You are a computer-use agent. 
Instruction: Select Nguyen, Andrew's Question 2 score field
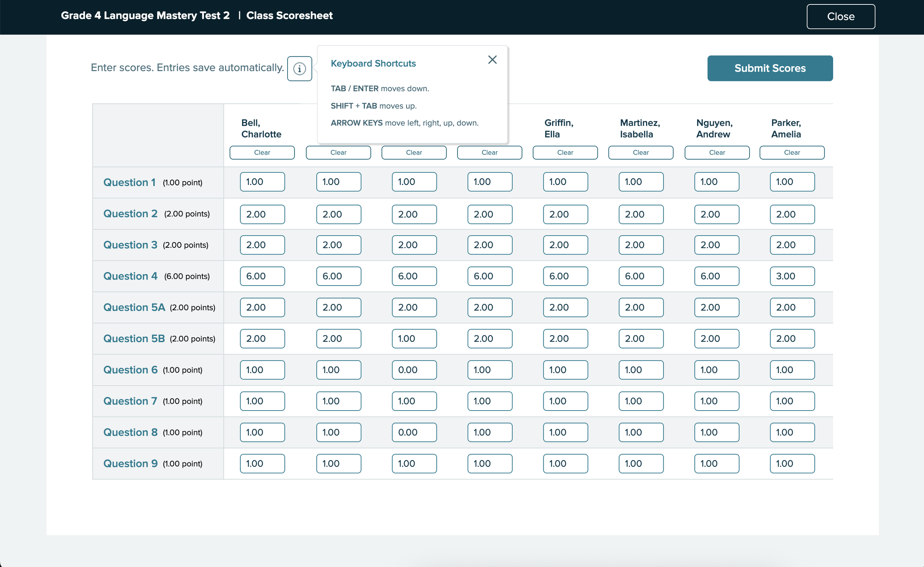point(716,214)
